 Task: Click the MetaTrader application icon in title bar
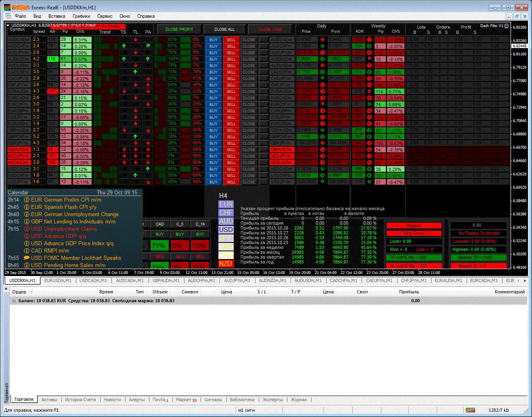point(7,7)
